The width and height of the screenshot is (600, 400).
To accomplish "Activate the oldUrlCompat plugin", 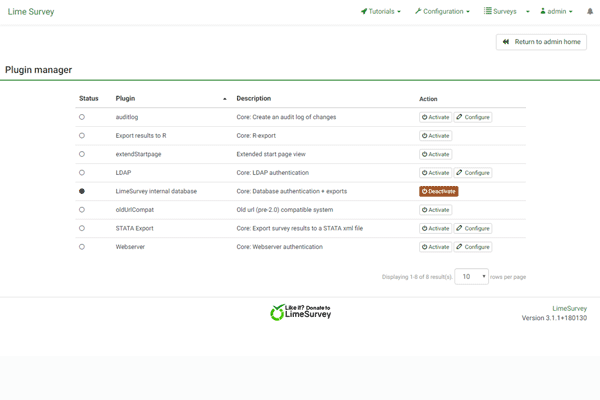I will tap(435, 210).
